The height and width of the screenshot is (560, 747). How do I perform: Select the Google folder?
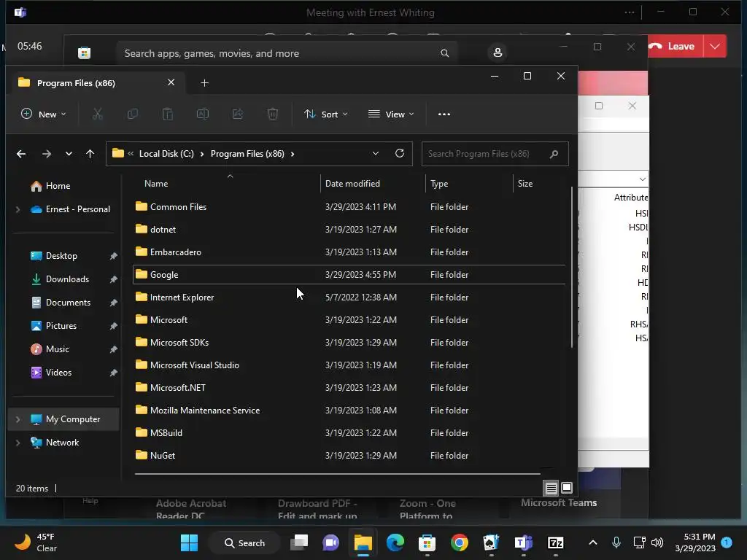click(x=349, y=275)
